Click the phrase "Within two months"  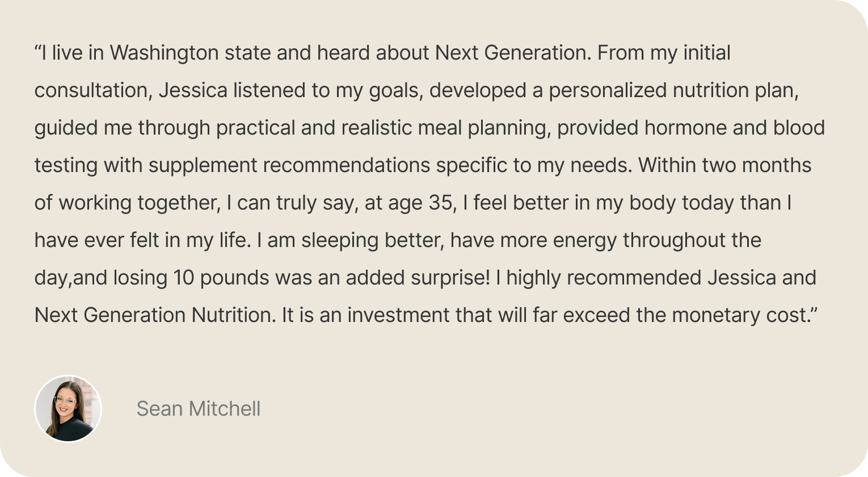point(724,165)
